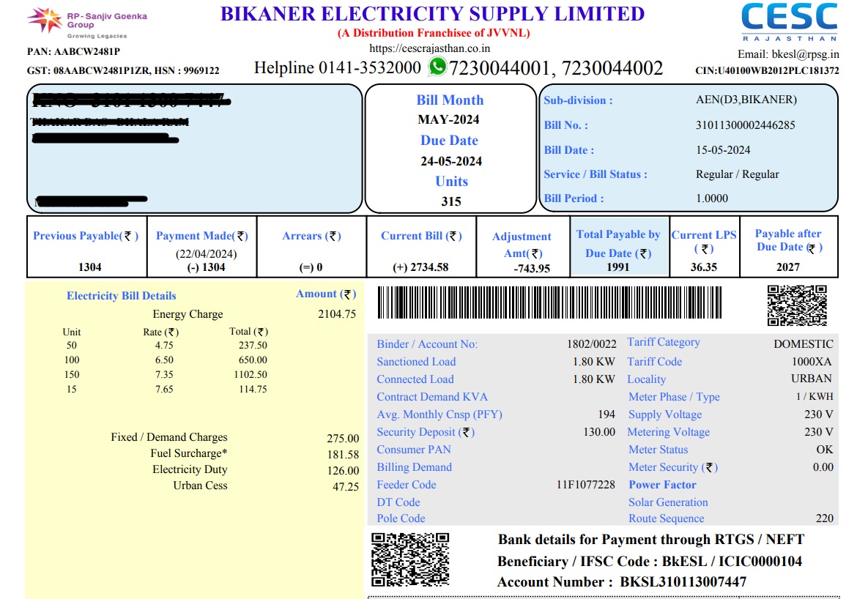Click the Power Factor label
This screenshot has width=868, height=599.
662,485
